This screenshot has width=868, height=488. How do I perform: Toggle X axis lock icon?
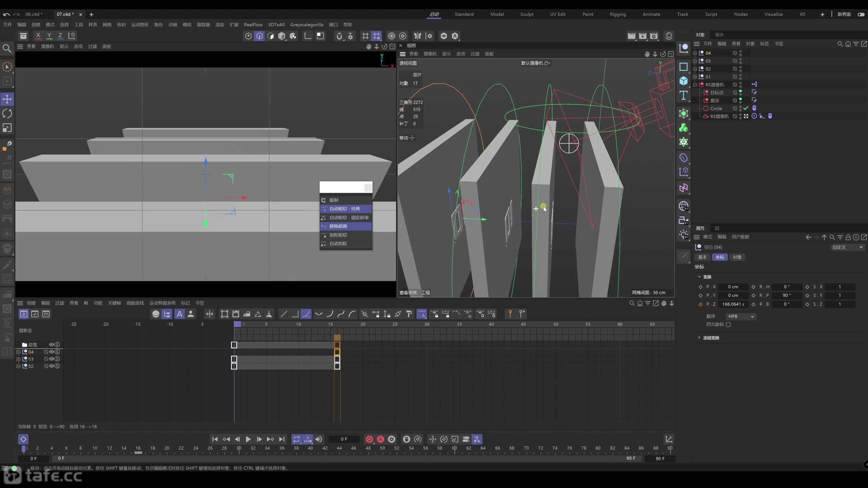(x=38, y=36)
